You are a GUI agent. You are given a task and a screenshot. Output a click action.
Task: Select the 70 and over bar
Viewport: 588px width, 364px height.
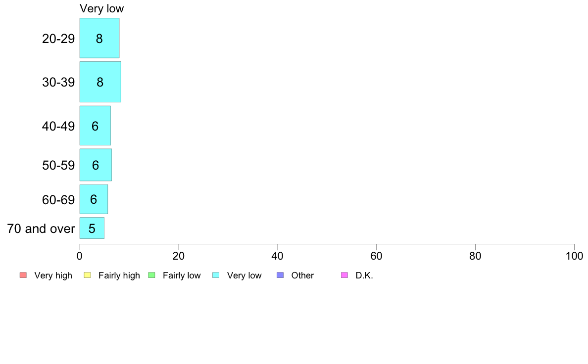(92, 228)
